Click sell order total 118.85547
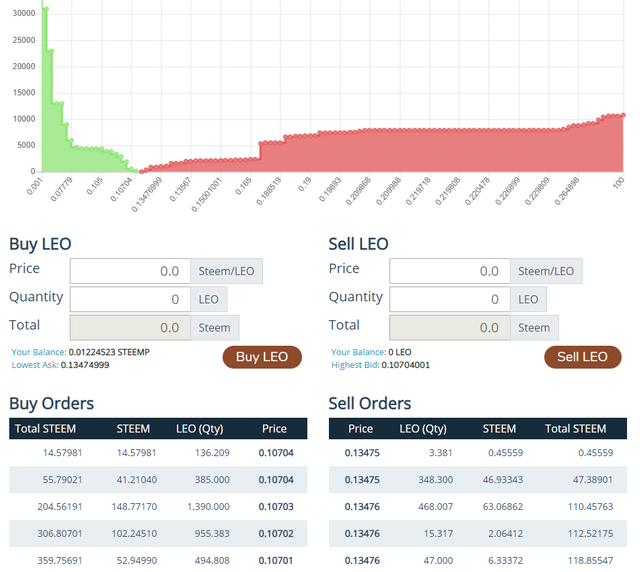Viewport: 640px width, 572px height. (591, 561)
